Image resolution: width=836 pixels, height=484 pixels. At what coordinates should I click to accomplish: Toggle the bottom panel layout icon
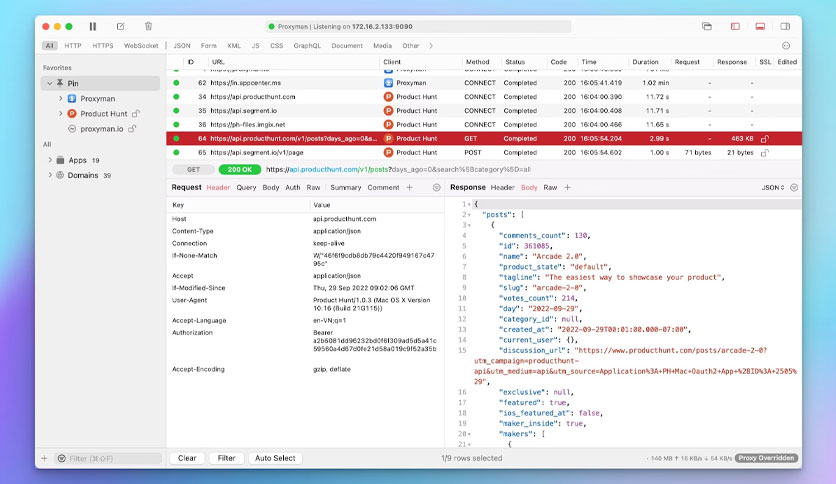tap(760, 26)
